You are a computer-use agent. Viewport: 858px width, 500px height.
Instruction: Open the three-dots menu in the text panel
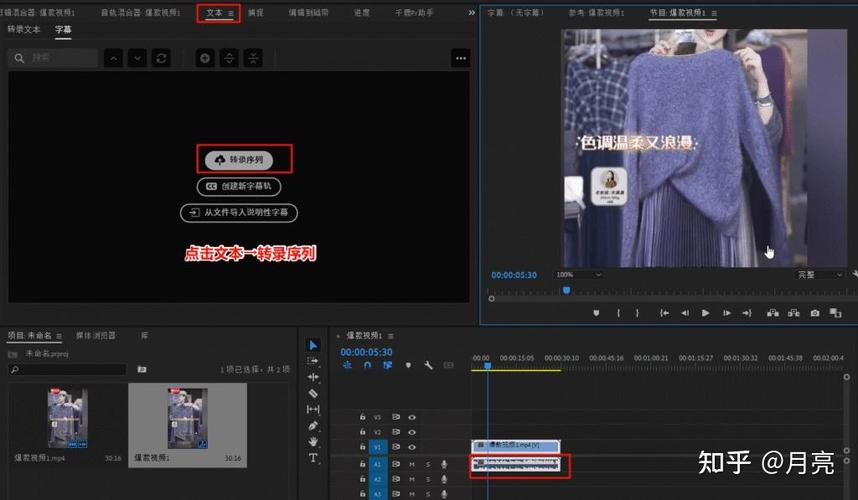click(461, 58)
